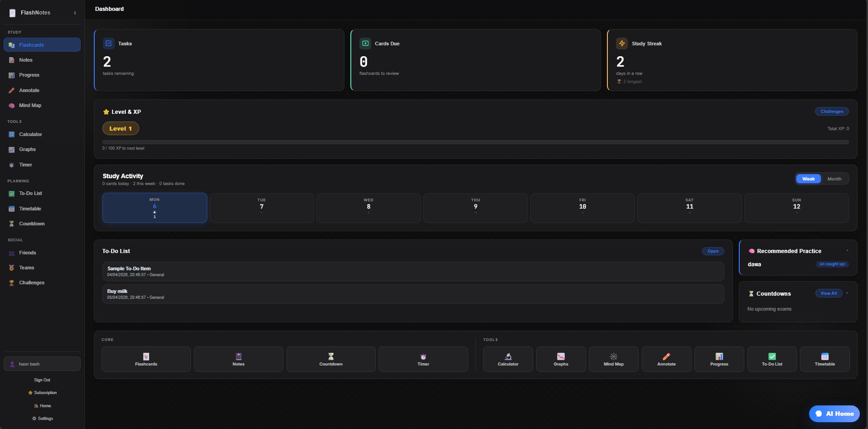Click the Calculator tile in Tools shortcuts
Viewport: 868px width, 429px height.
508,359
